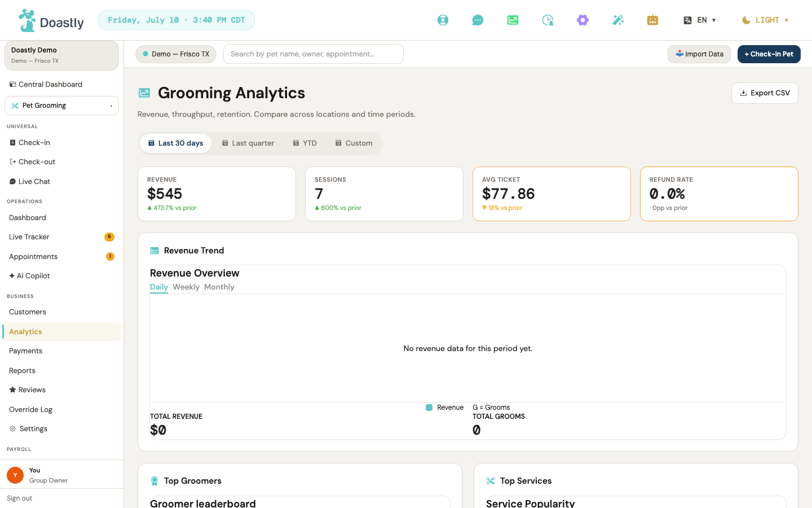The height and width of the screenshot is (508, 812).
Task: Open Check-out in sidebar
Action: click(61, 162)
